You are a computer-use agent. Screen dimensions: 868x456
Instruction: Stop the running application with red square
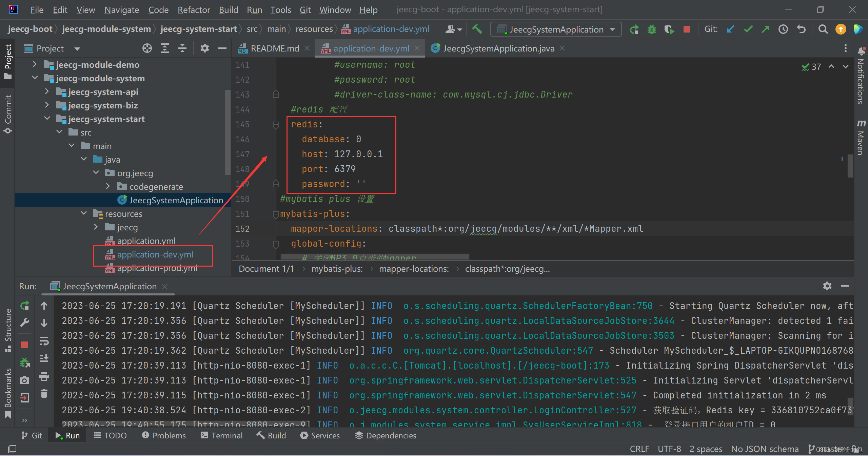[x=687, y=29]
